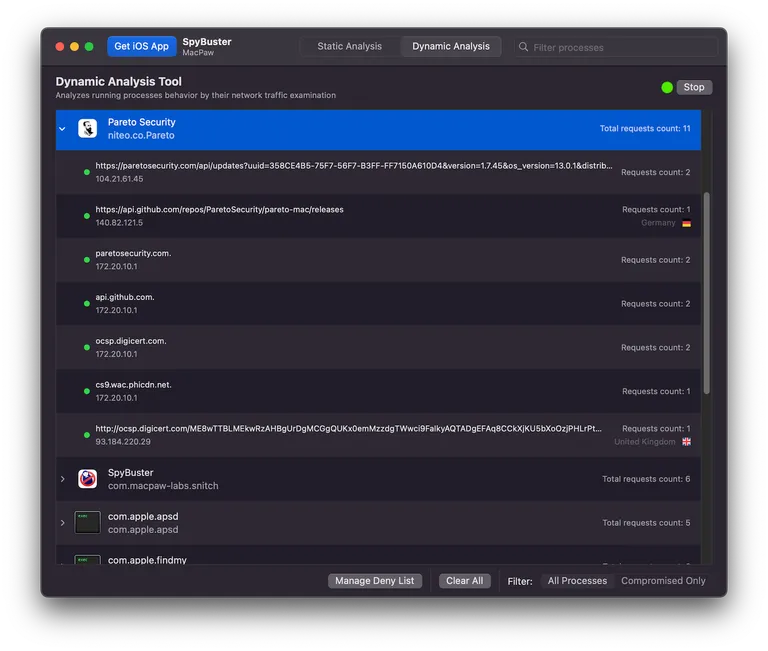Click the SpyBuster app icon in list
This screenshot has height=651, width=768.
[88, 479]
